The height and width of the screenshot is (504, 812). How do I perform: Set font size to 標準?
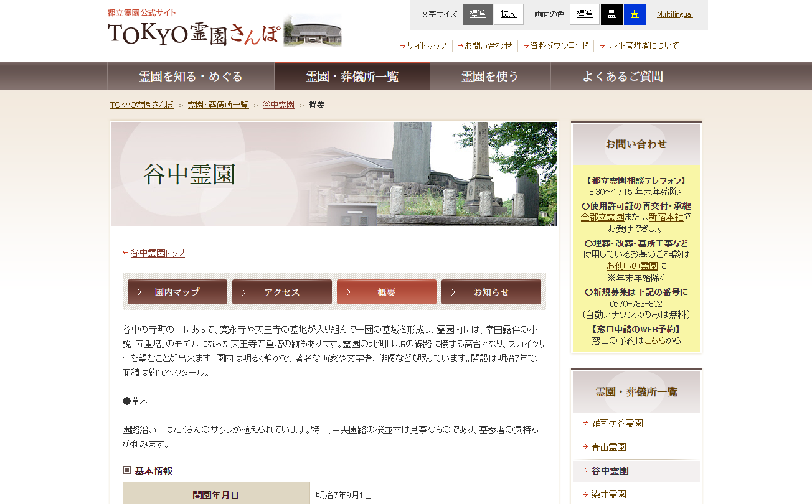point(477,14)
